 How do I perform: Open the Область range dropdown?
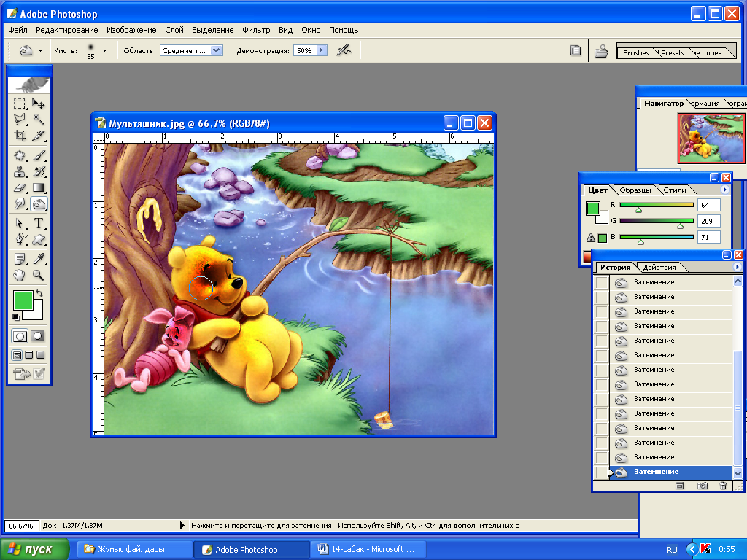click(216, 50)
